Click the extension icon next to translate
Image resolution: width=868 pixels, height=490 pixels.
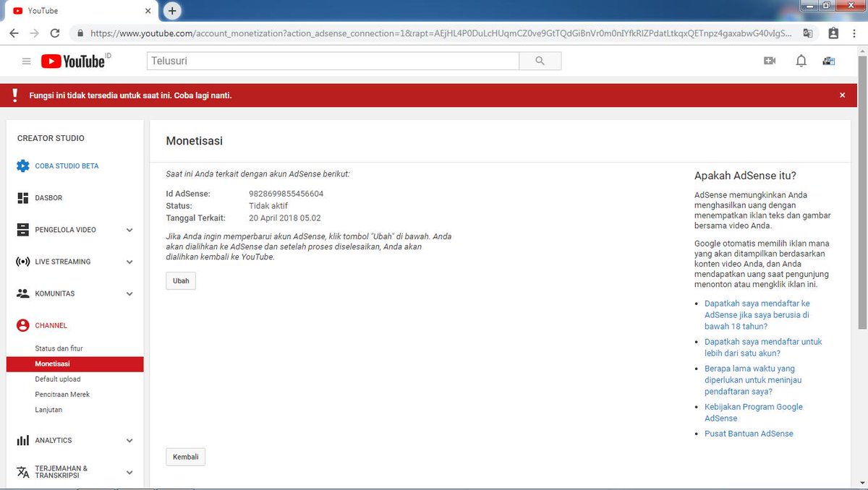pyautogui.click(x=833, y=33)
